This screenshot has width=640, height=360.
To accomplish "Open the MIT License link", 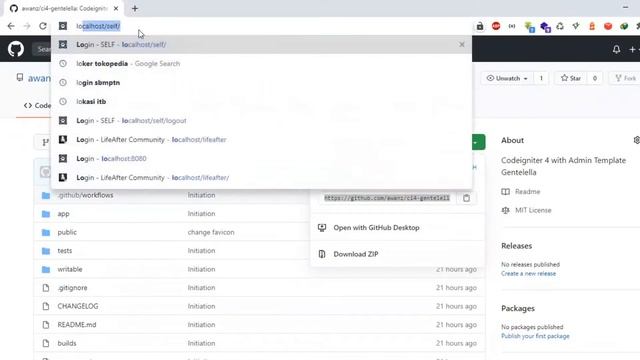I will (533, 210).
